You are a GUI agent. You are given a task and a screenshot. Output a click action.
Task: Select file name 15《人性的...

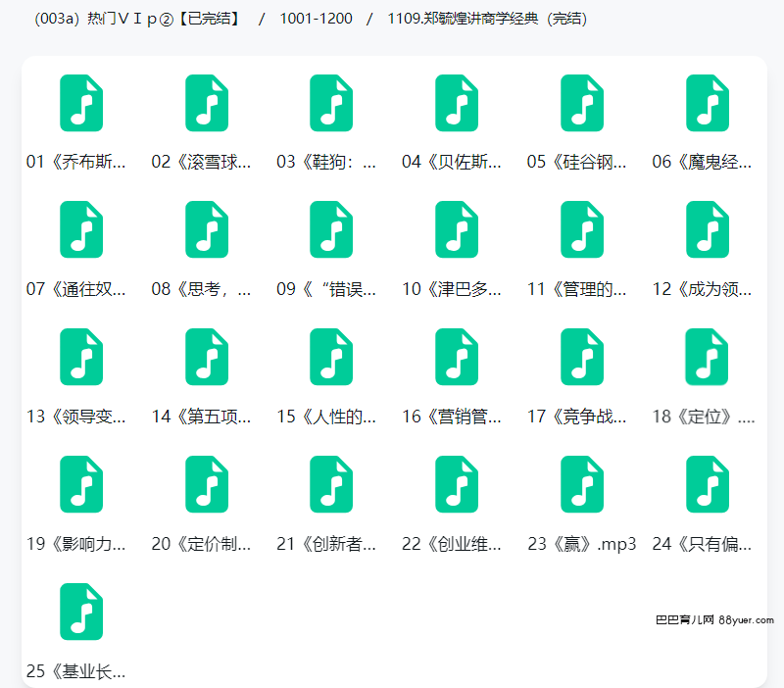tap(326, 417)
